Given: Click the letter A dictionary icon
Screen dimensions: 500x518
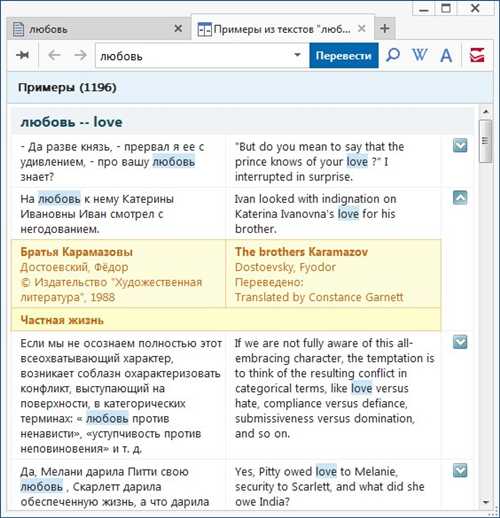Looking at the screenshot, I should coord(446,55).
